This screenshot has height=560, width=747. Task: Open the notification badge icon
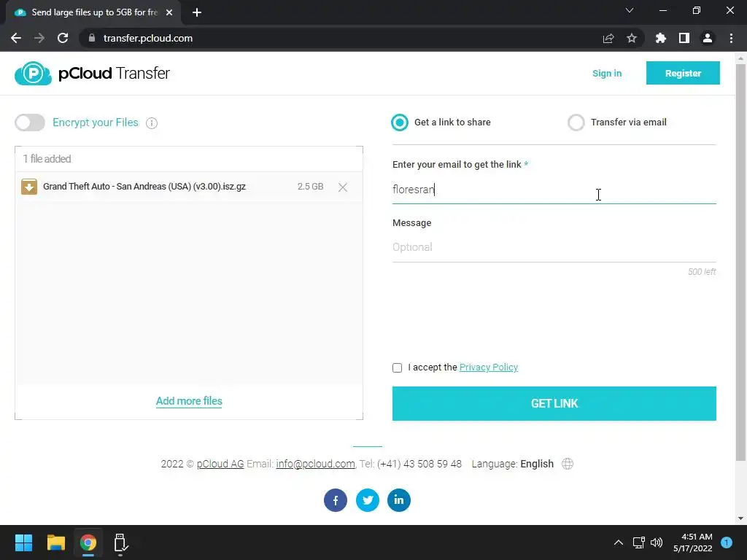coord(727,542)
